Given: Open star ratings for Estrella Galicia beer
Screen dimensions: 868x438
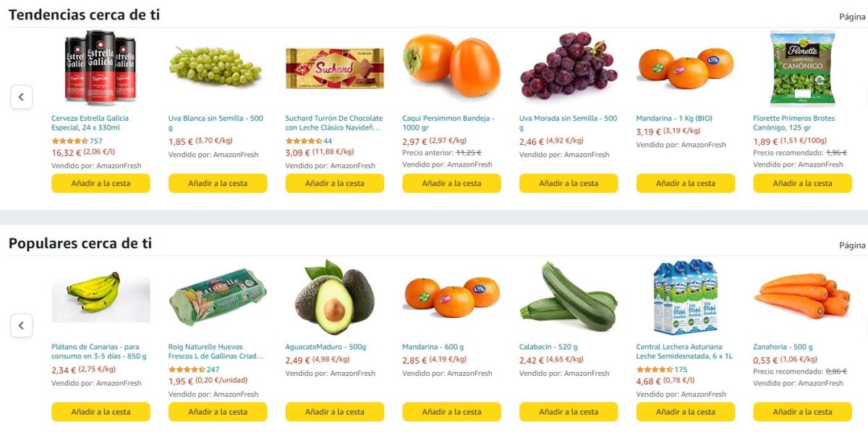Looking at the screenshot, I should click(69, 141).
